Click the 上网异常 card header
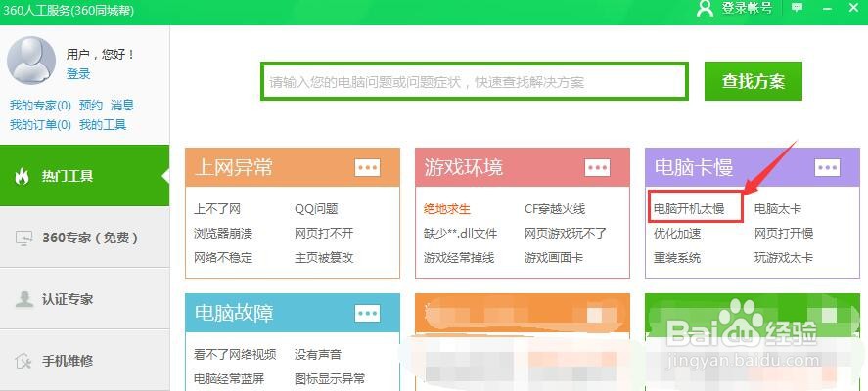Screen dimensions: 868x391 pyautogui.click(x=293, y=167)
